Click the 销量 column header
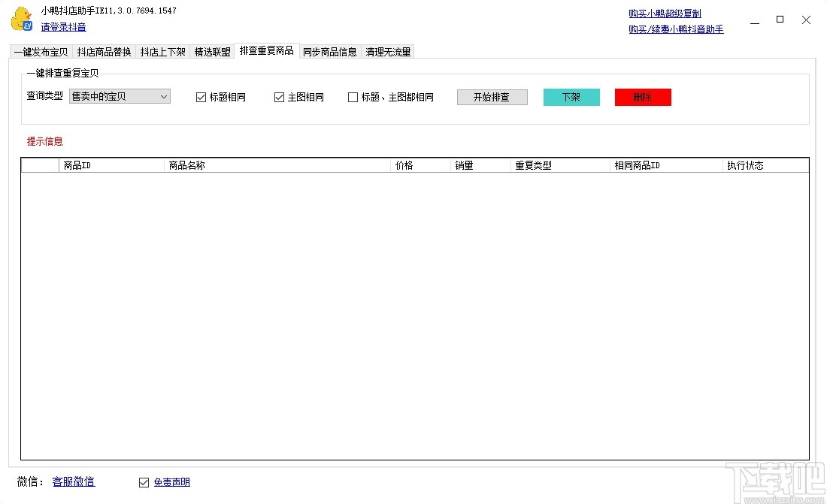The width and height of the screenshot is (827, 504). (480, 165)
